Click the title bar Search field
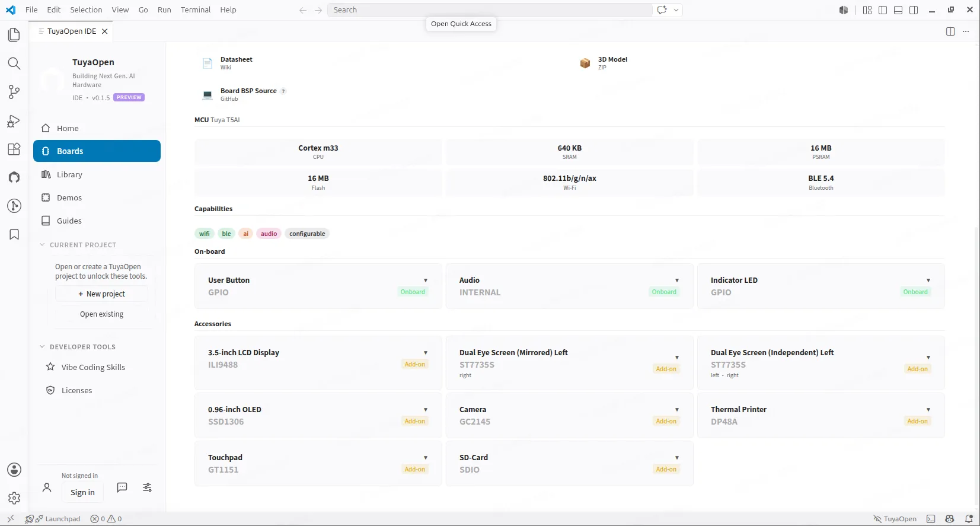The height and width of the screenshot is (526, 980). (489, 10)
